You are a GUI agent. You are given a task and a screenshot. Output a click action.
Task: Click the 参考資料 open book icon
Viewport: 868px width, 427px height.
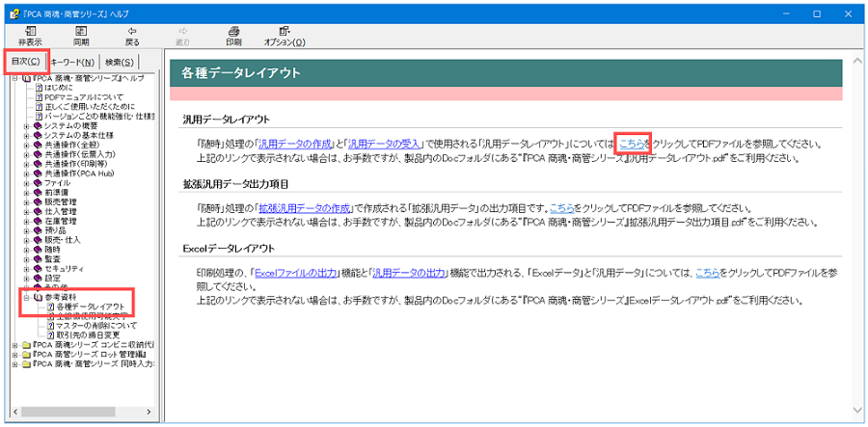39,297
